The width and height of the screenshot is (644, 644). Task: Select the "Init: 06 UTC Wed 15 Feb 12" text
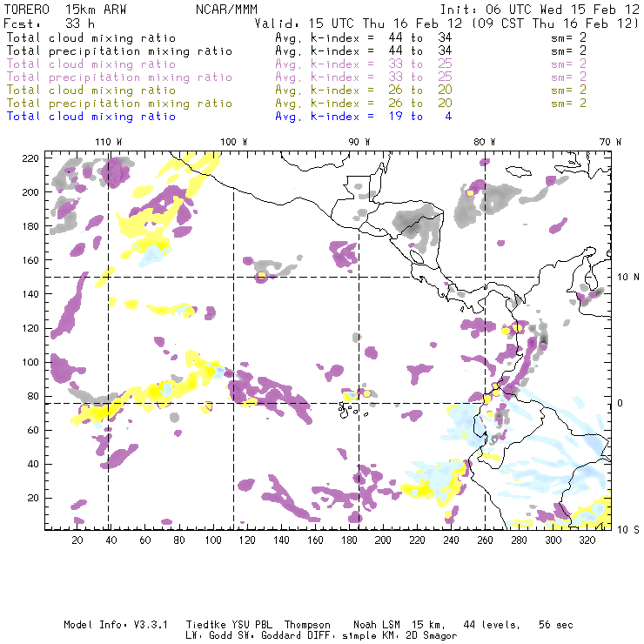[540, 10]
